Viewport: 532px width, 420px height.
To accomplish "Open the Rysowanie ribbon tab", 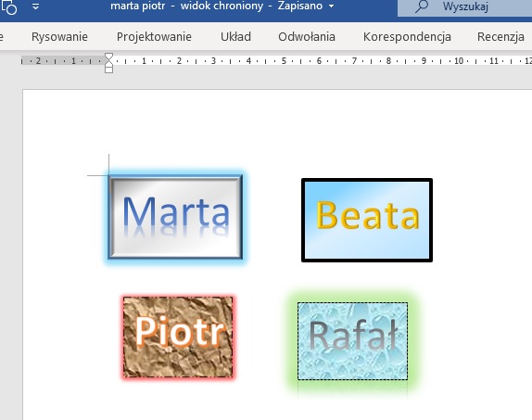I will (59, 37).
